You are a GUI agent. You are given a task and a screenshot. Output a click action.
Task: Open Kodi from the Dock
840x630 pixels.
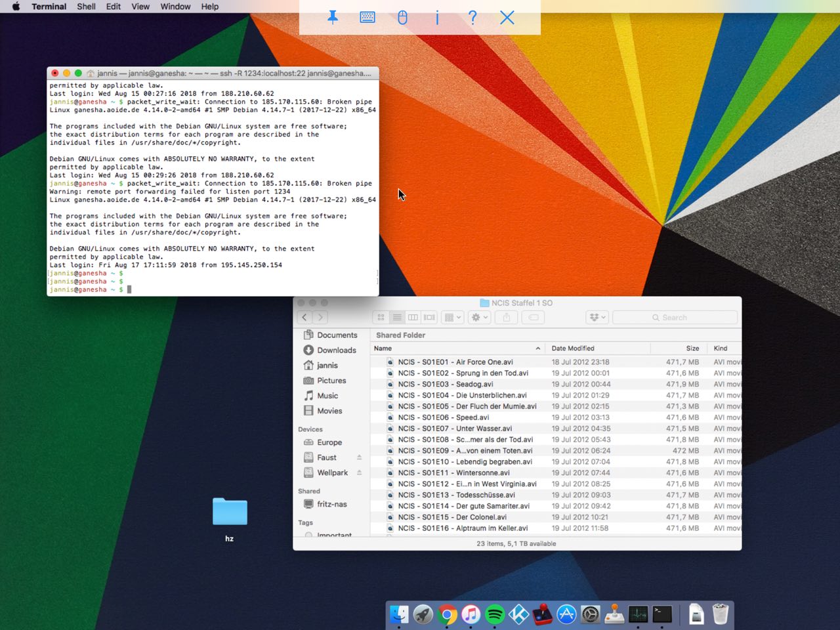point(518,615)
